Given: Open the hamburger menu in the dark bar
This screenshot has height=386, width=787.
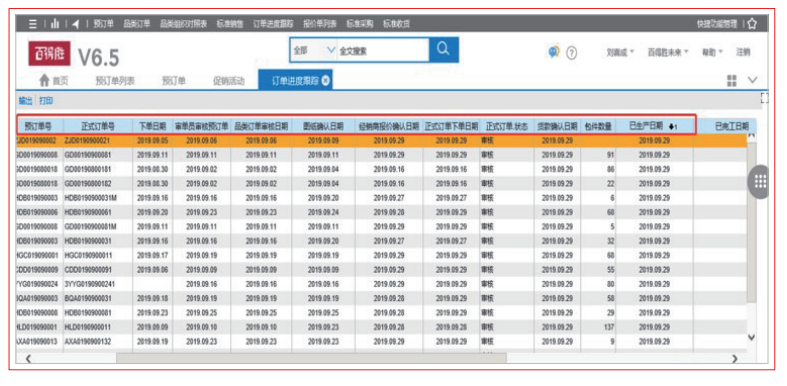Looking at the screenshot, I should pyautogui.click(x=33, y=24).
